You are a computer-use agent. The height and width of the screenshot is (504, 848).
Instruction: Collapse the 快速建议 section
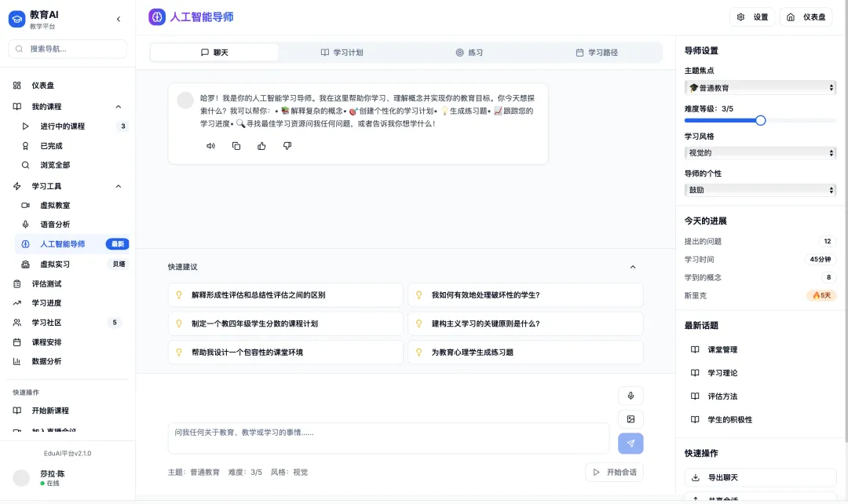coord(633,267)
